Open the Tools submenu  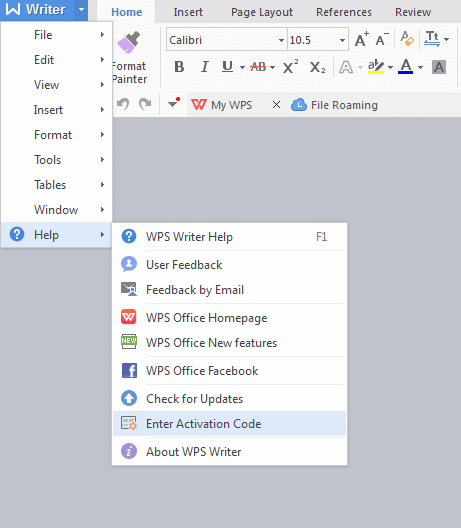[56, 160]
